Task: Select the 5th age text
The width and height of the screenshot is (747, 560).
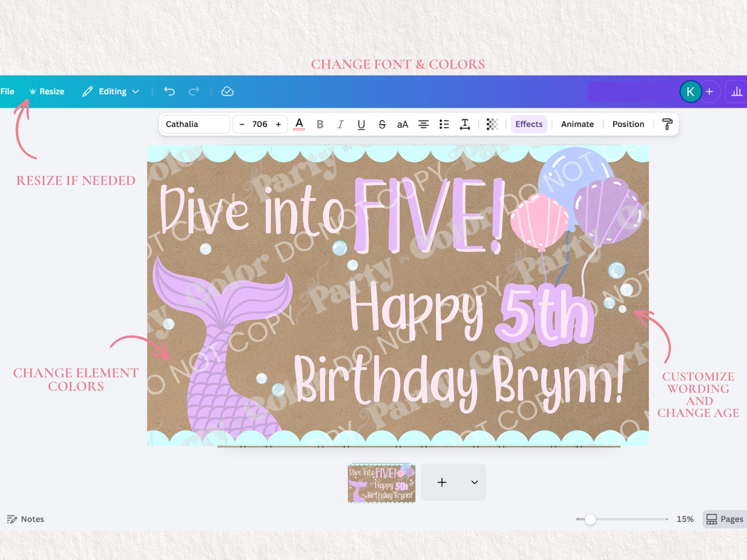Action: (x=545, y=314)
